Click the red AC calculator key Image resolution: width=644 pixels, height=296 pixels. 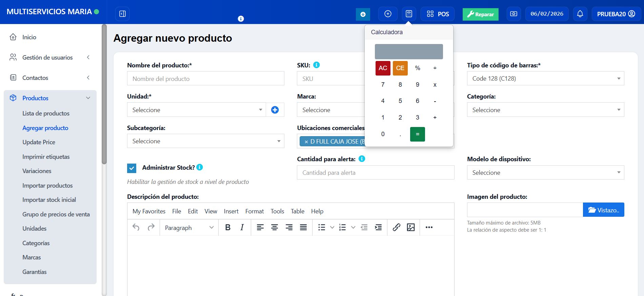tap(383, 68)
